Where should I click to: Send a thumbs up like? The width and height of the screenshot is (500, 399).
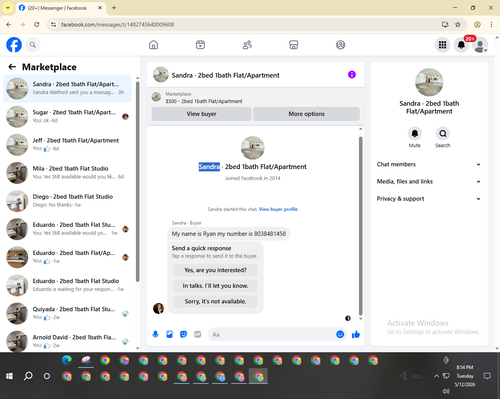click(x=356, y=334)
